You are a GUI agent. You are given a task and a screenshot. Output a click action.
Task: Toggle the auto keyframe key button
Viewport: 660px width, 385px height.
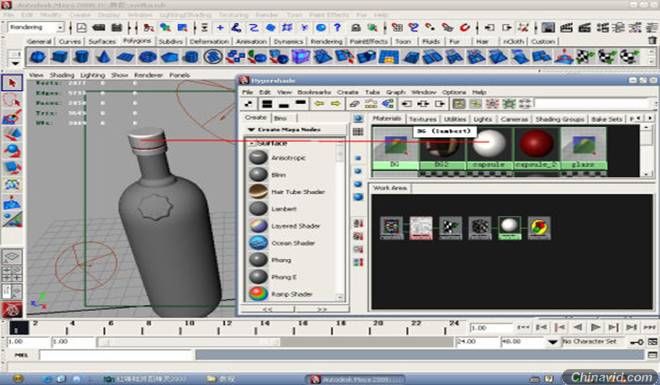[x=636, y=342]
